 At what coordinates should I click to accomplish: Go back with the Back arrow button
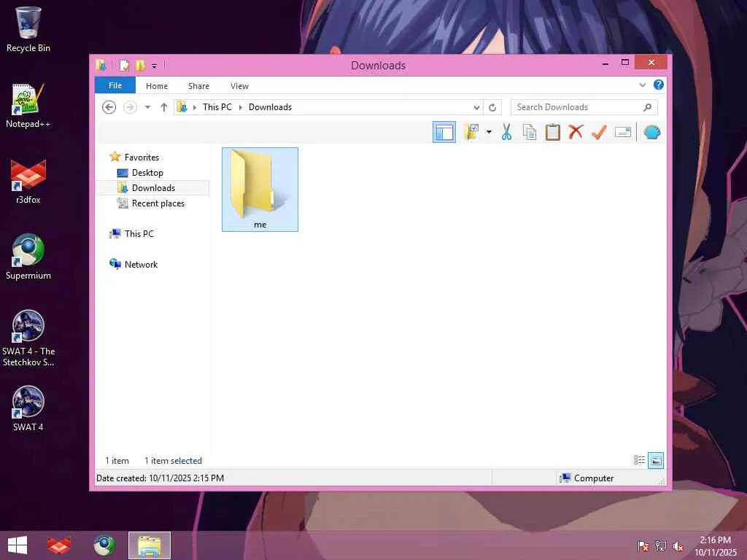point(109,107)
